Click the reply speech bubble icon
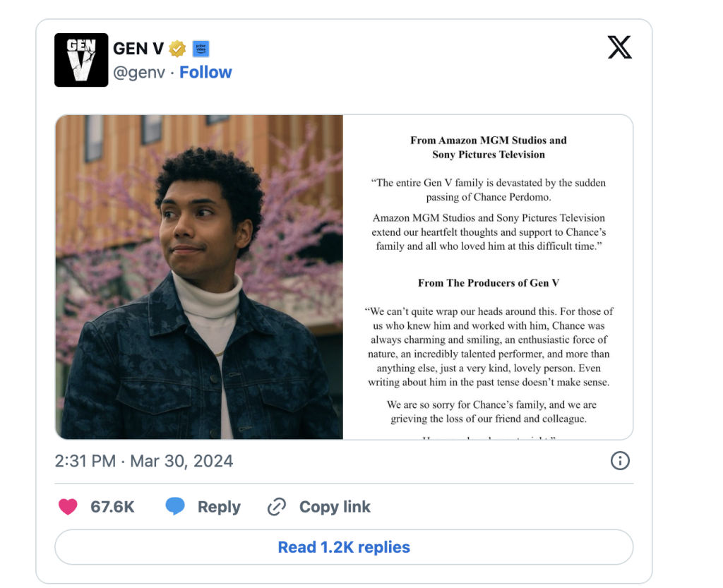The height and width of the screenshot is (588, 723). coord(175,507)
